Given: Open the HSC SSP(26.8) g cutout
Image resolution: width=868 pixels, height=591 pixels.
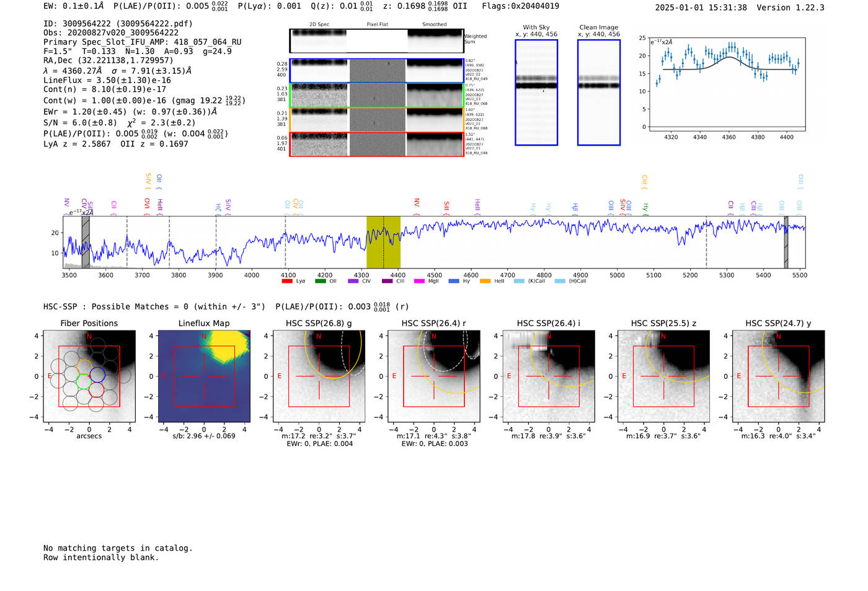Looking at the screenshot, I should (319, 376).
